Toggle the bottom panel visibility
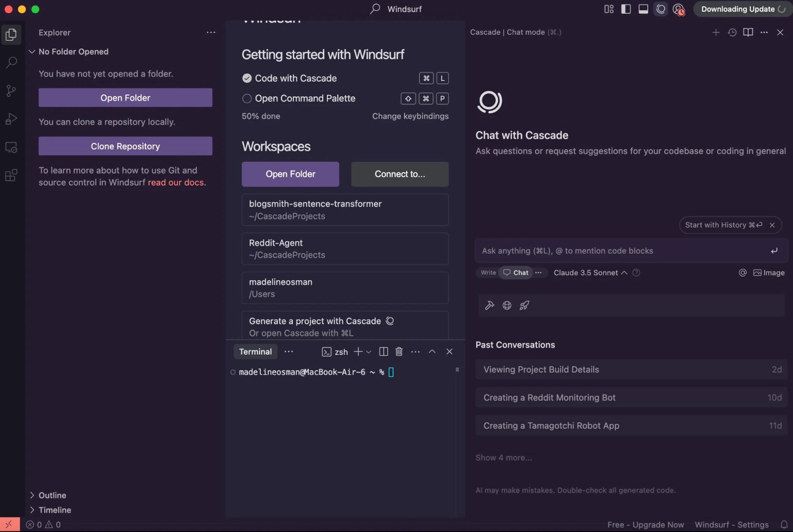Screen dimensions: 793x532 [x=643, y=9]
